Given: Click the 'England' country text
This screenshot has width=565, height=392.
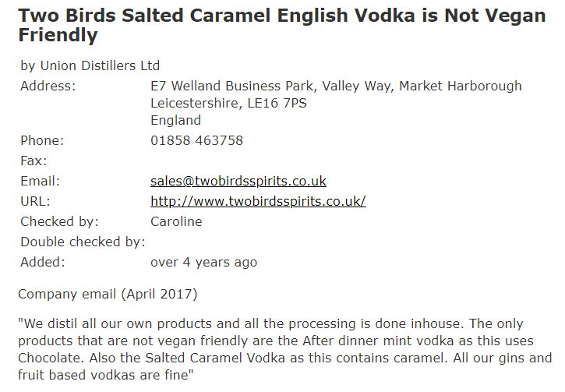Looking at the screenshot, I should pyautogui.click(x=175, y=121).
